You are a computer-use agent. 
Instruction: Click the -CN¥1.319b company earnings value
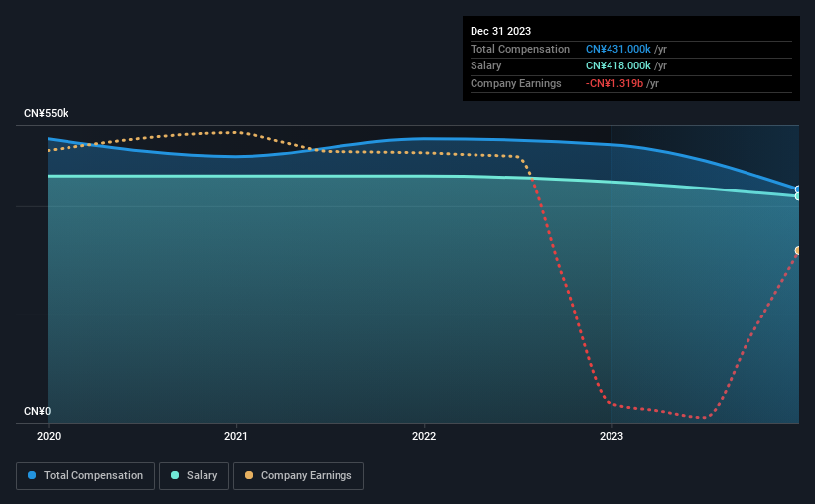coord(614,83)
